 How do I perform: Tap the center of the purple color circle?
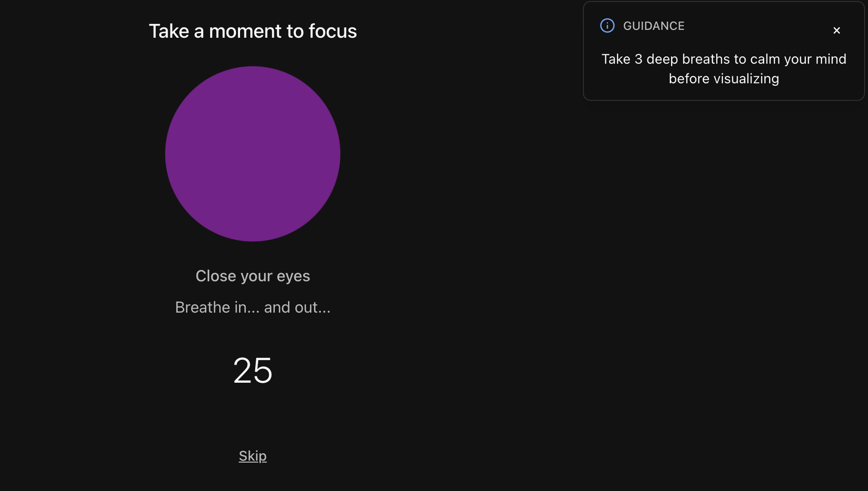(x=253, y=154)
